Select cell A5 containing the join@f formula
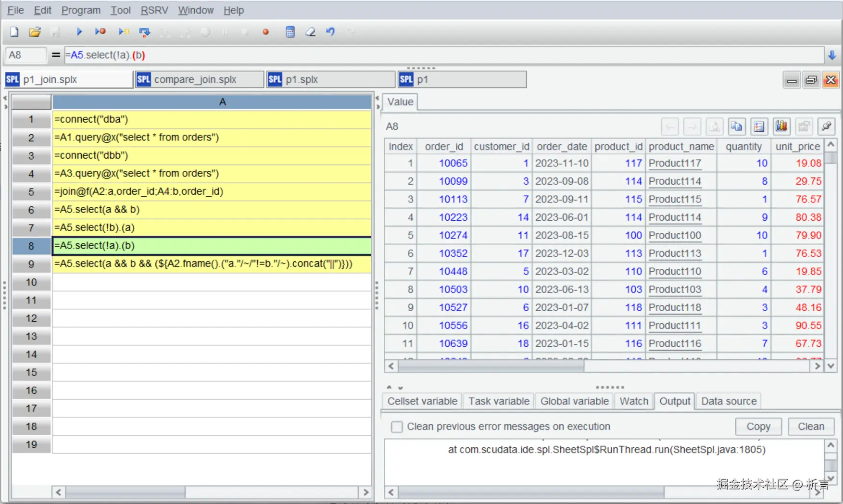The height and width of the screenshot is (504, 843). click(212, 191)
